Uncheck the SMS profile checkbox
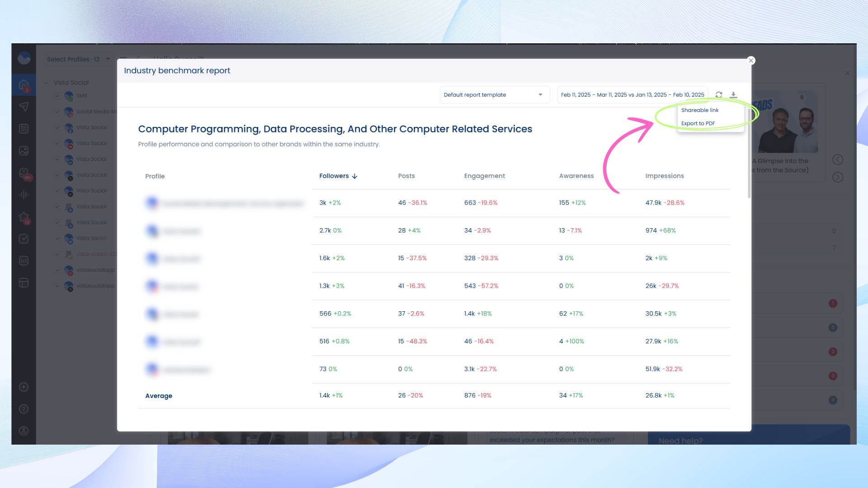 click(x=57, y=95)
